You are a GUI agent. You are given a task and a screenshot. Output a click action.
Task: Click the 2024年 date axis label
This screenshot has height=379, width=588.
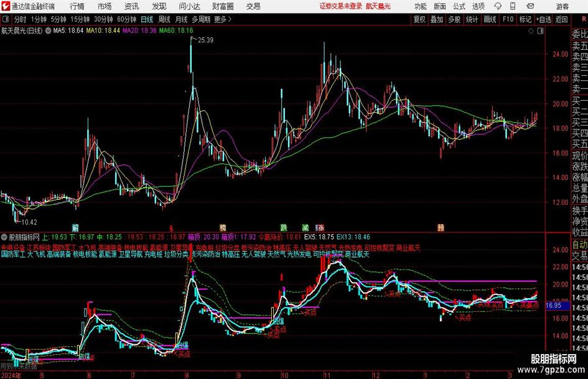point(11,375)
